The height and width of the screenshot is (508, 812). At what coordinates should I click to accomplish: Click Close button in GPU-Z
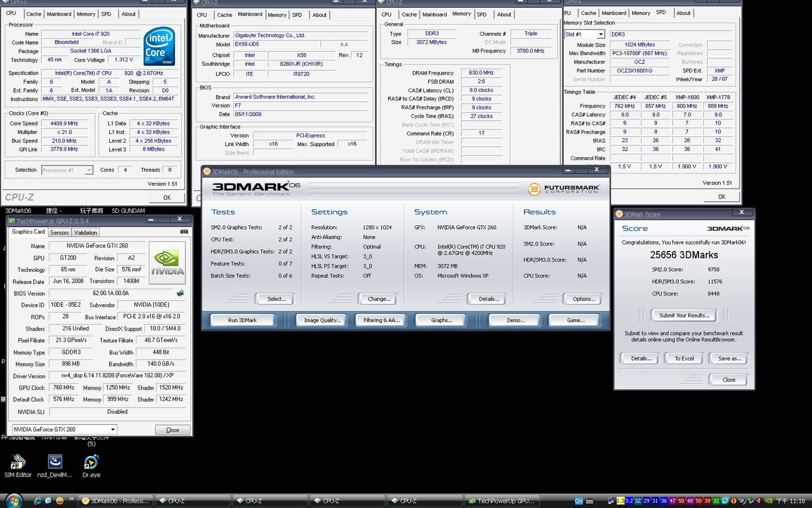tap(173, 430)
